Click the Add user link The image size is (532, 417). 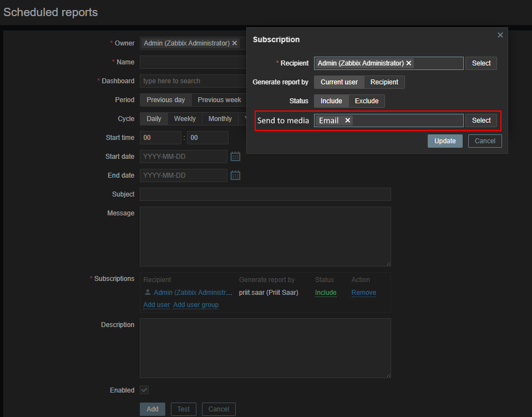156,305
